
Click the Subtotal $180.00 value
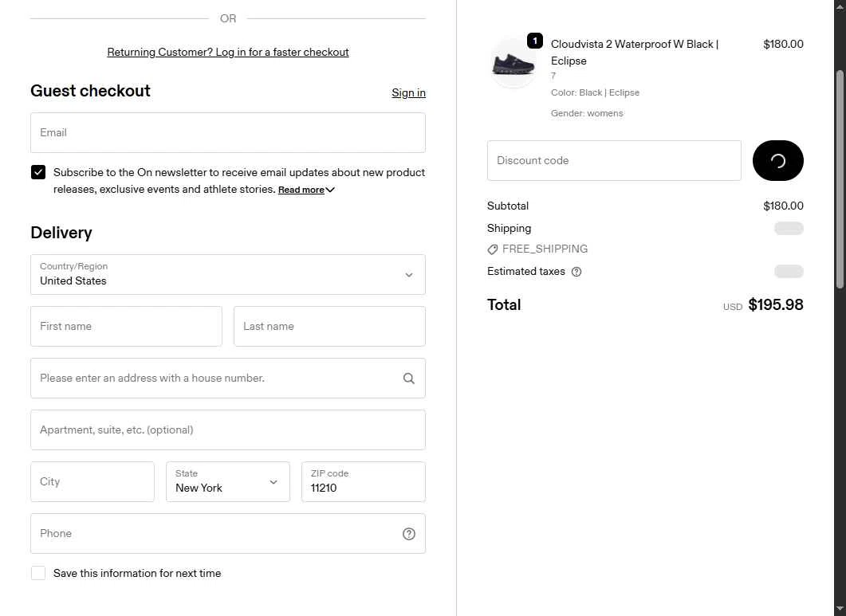(783, 206)
